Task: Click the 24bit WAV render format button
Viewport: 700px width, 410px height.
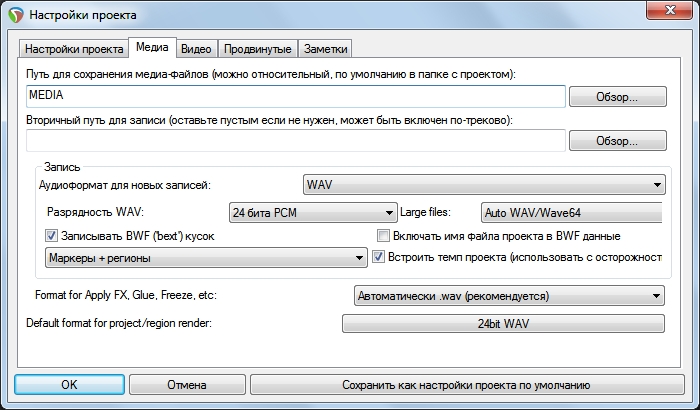Action: coord(503,323)
